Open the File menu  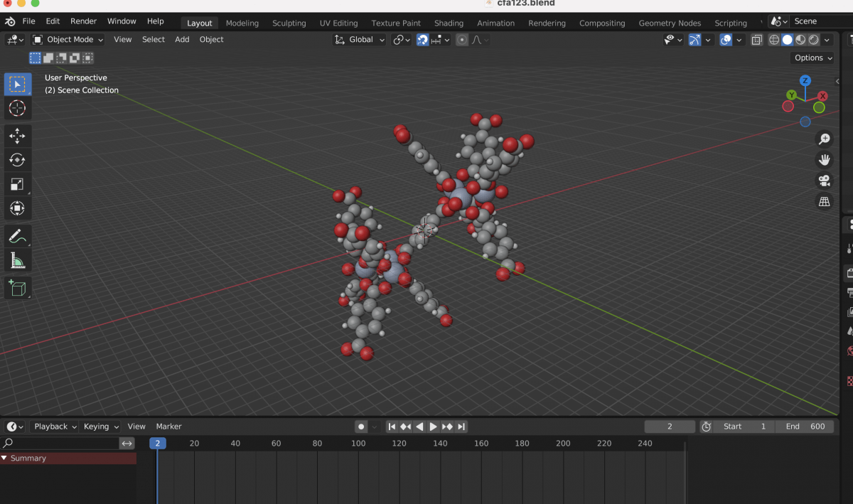(x=28, y=21)
